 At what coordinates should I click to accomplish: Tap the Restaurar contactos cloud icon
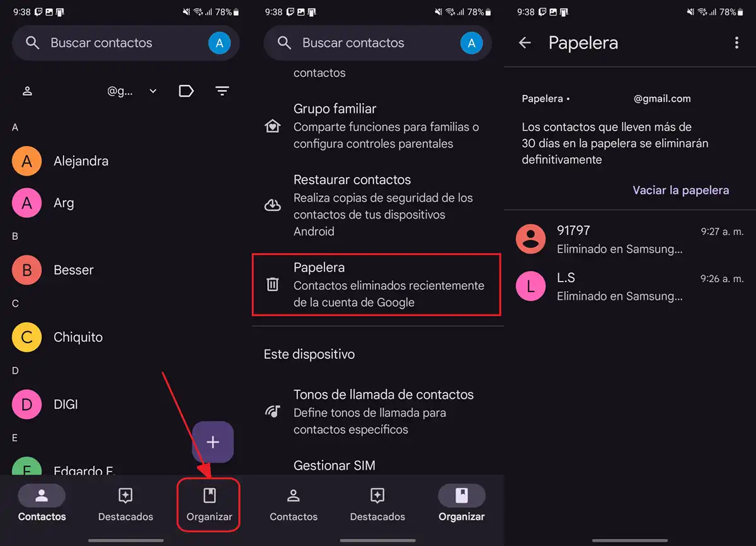[272, 205]
